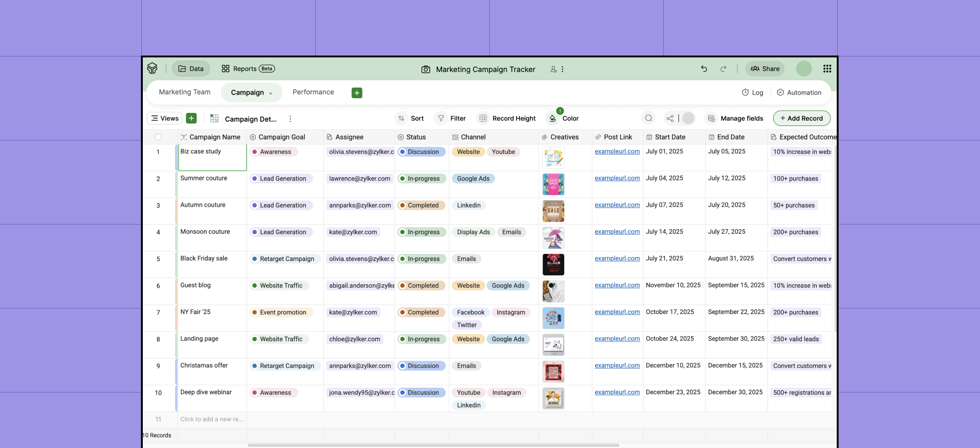
Task: Click the Campaign Goal column header
Action: (285, 137)
